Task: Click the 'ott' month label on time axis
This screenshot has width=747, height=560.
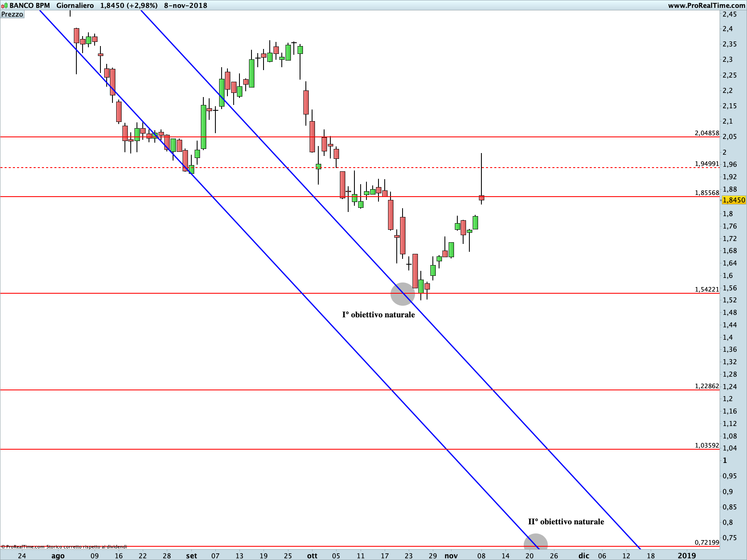Action: [312, 556]
